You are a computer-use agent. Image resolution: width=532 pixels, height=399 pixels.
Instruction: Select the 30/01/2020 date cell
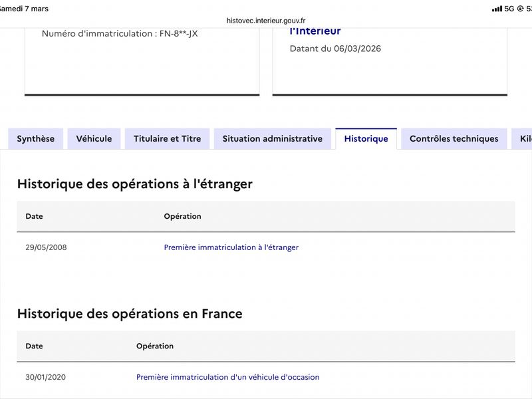[x=45, y=377]
